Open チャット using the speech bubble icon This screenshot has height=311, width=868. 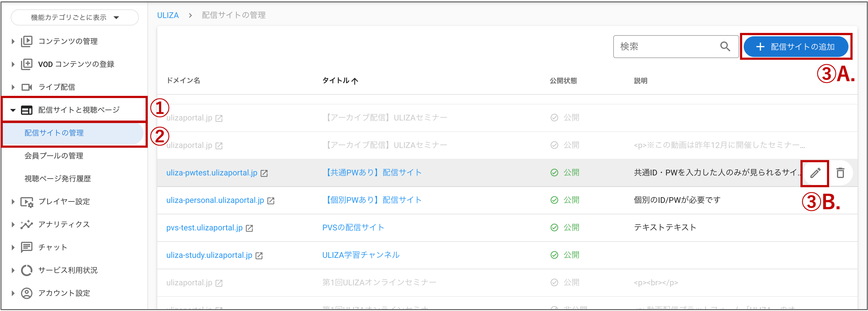(27, 247)
